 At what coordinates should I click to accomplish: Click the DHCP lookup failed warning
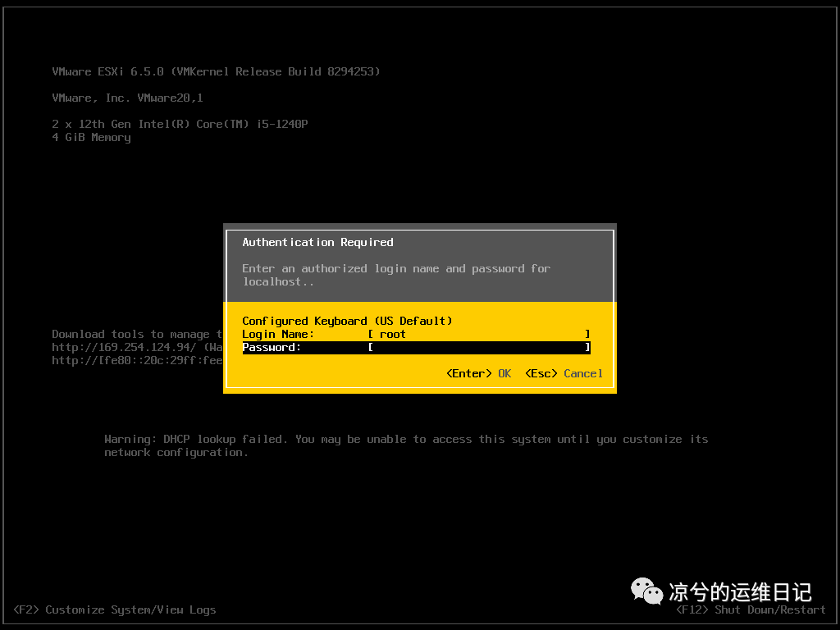pos(406,445)
